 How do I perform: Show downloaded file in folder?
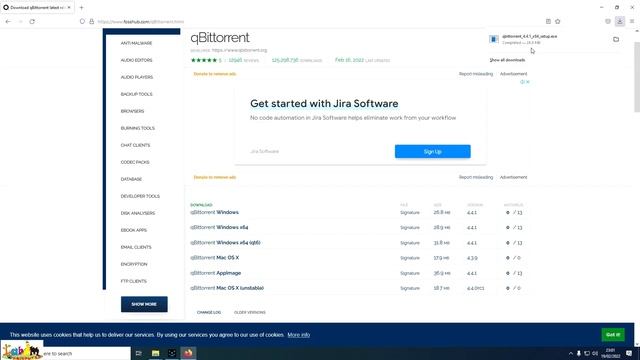coord(616,39)
